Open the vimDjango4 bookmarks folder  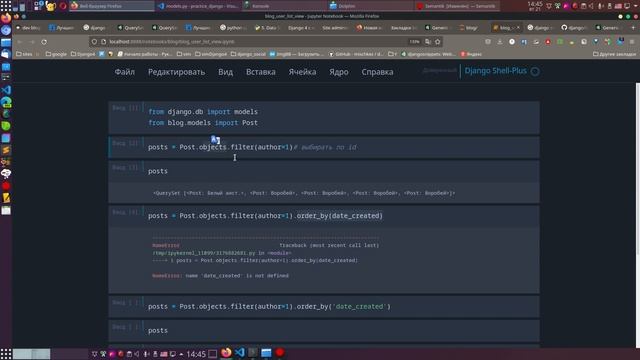(211, 54)
